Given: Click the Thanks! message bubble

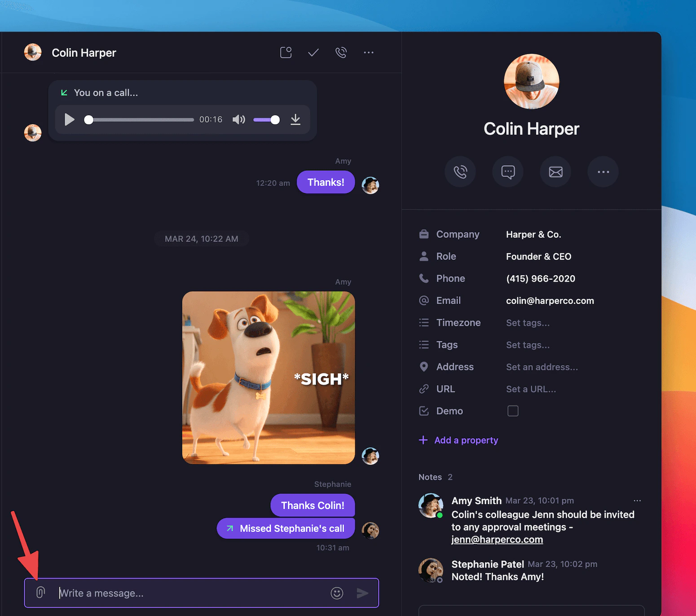Looking at the screenshot, I should click(x=326, y=182).
